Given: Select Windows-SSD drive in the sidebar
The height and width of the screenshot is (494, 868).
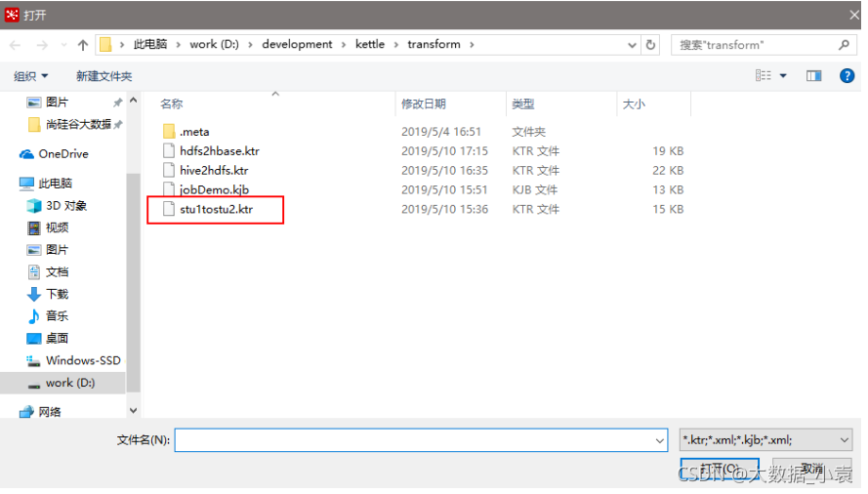Looking at the screenshot, I should [83, 360].
